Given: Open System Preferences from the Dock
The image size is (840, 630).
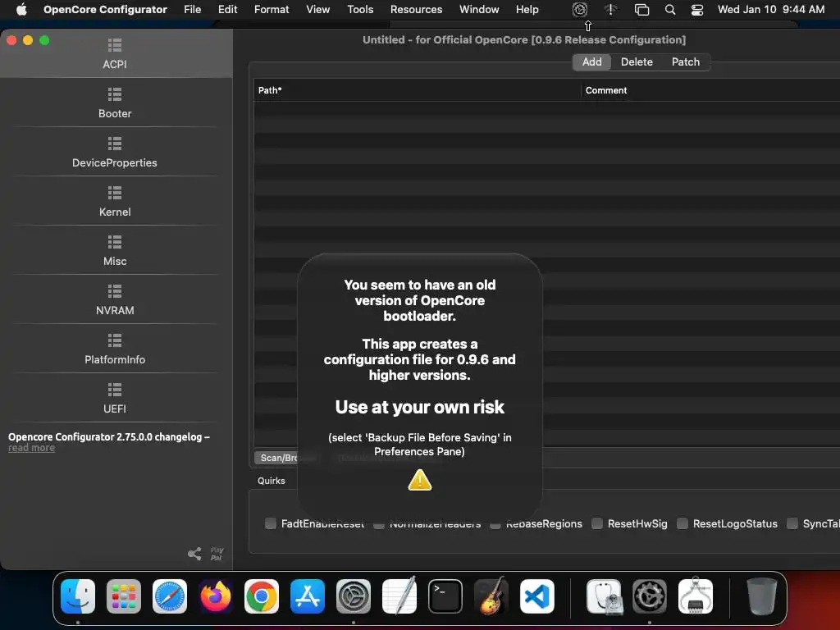Looking at the screenshot, I should (x=354, y=596).
